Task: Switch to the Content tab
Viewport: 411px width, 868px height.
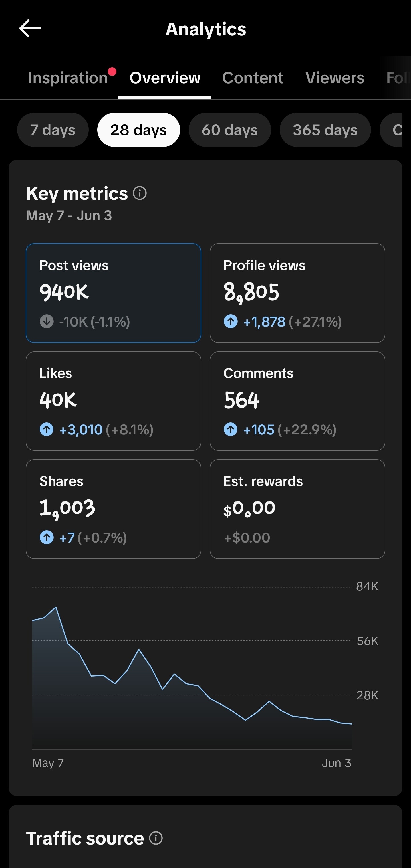Action: [253, 78]
